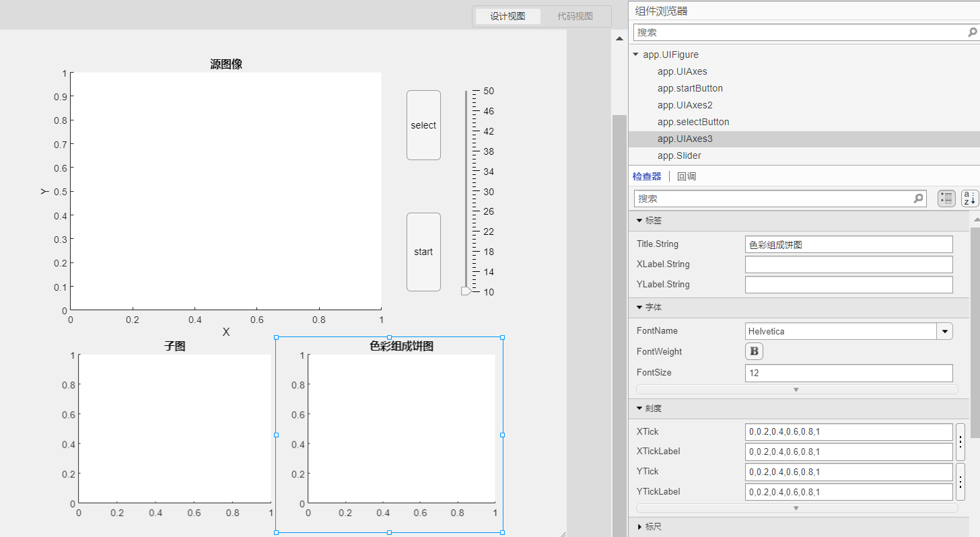This screenshot has width=980, height=537.
Task: Open the 回调 tab
Action: tap(687, 176)
